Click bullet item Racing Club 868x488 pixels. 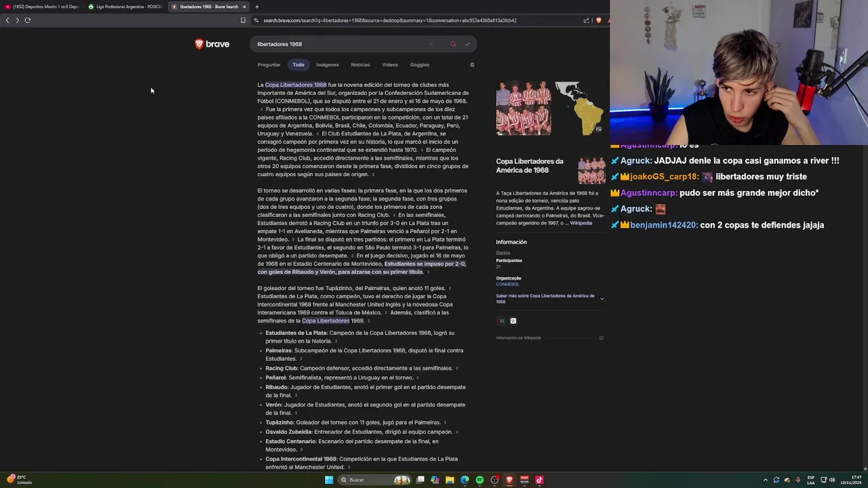281,368
